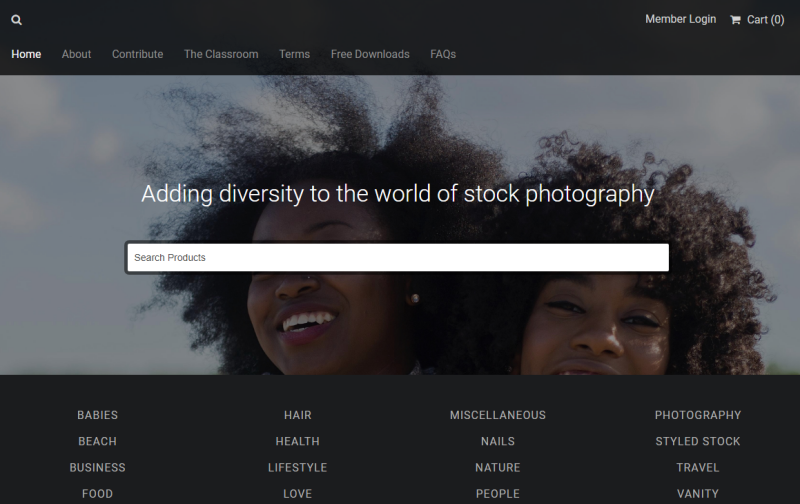The width and height of the screenshot is (800, 504).
Task: Open the TRAVEL category
Action: pos(697,468)
